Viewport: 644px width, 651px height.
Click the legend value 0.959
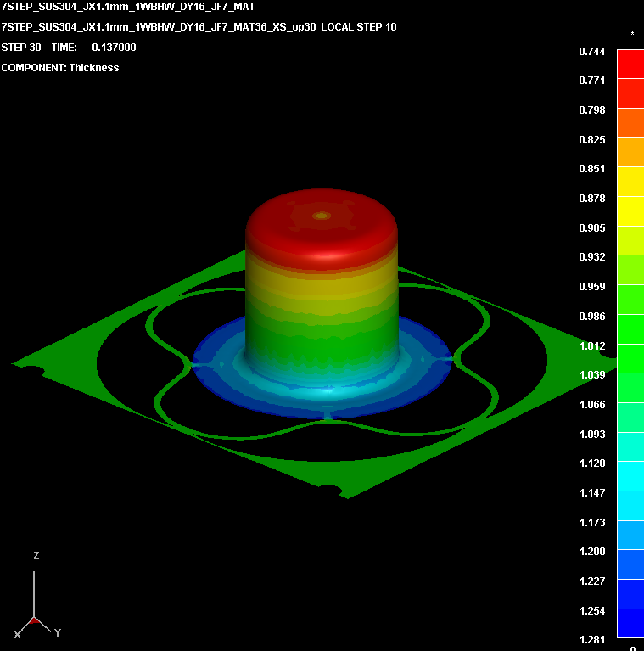592,287
